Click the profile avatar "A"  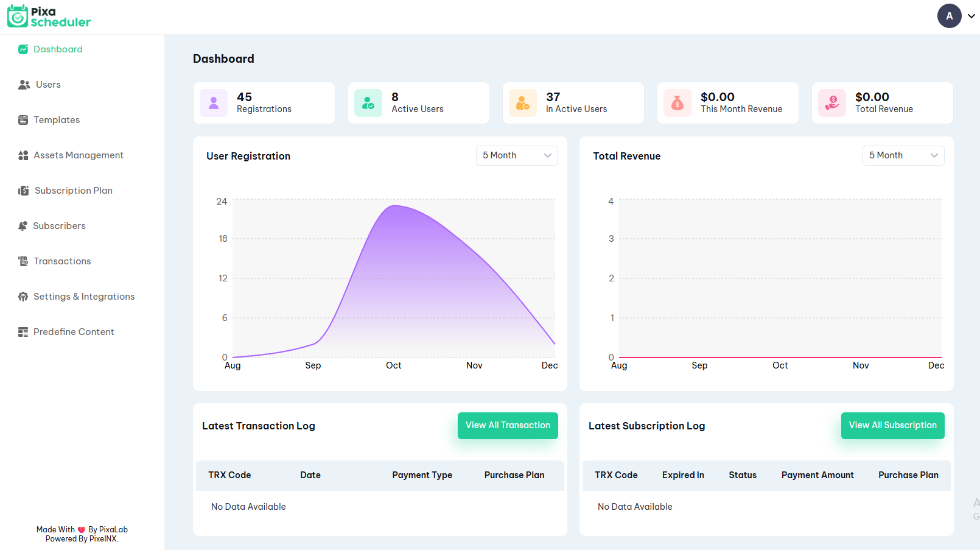click(949, 16)
